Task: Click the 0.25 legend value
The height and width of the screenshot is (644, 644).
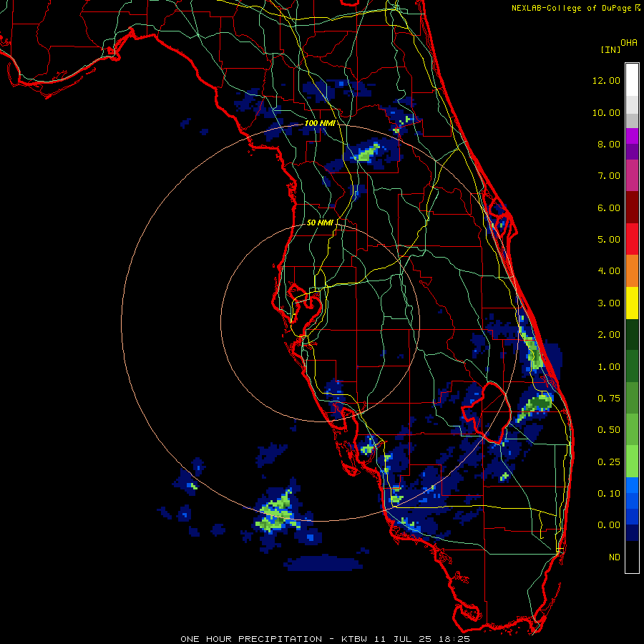Action: 609,462
